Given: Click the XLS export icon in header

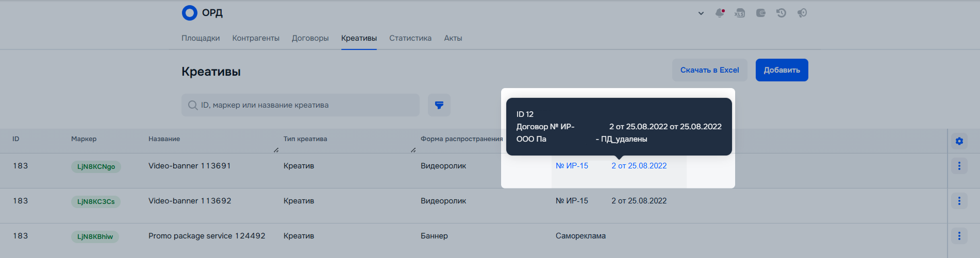Looking at the screenshot, I should (x=740, y=13).
